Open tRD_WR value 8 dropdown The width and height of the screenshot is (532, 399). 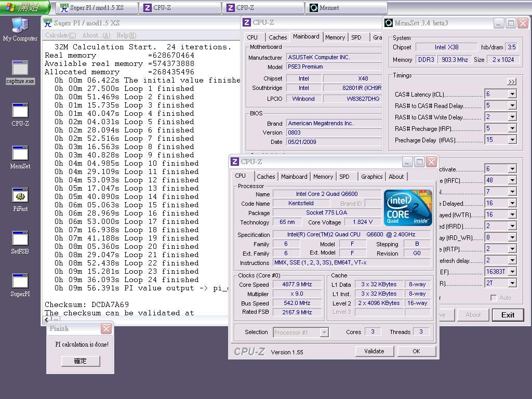[512, 237]
